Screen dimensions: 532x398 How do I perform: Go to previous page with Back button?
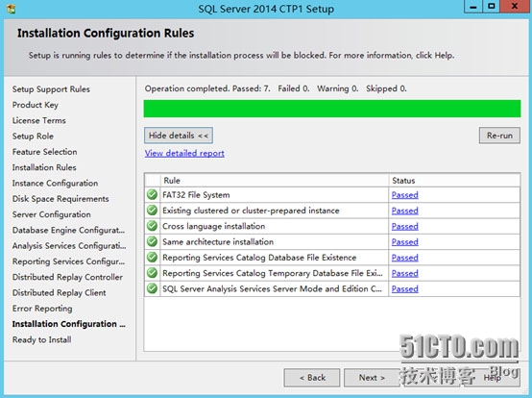(x=312, y=378)
